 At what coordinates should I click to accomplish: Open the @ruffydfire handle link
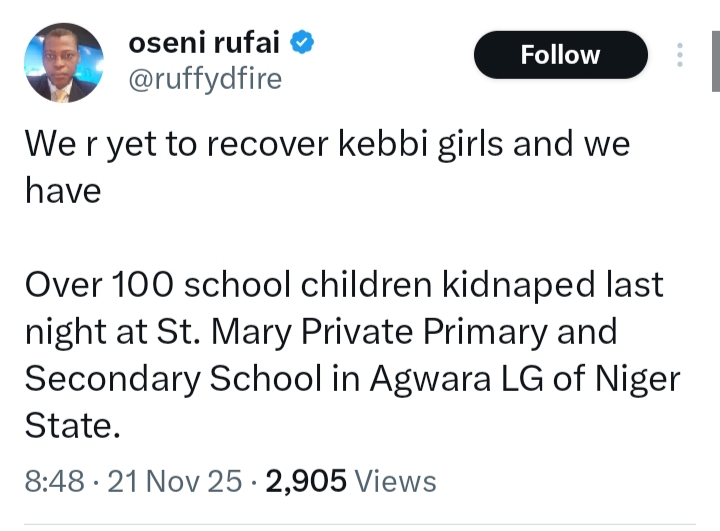(205, 78)
